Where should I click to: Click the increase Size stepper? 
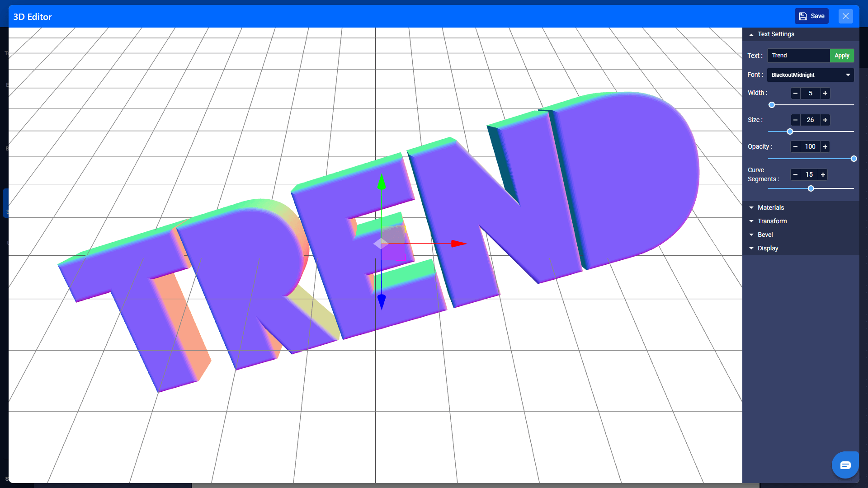pos(825,120)
